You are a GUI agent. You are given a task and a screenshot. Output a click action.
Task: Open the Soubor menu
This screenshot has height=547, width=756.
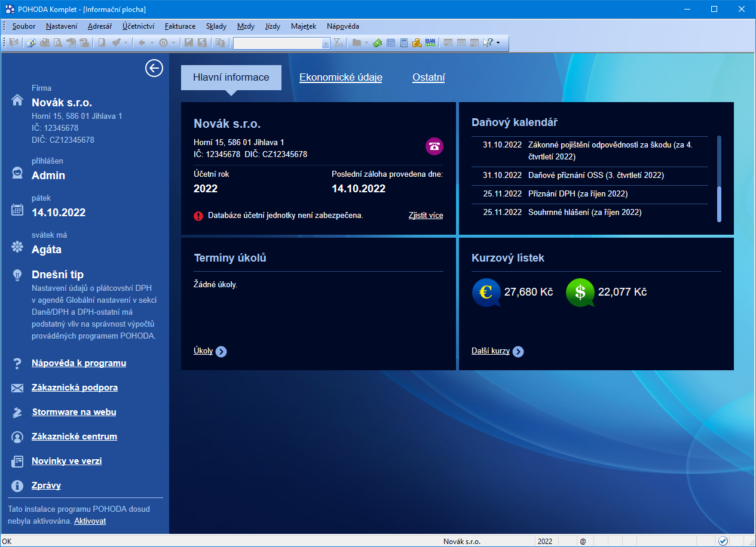point(24,26)
